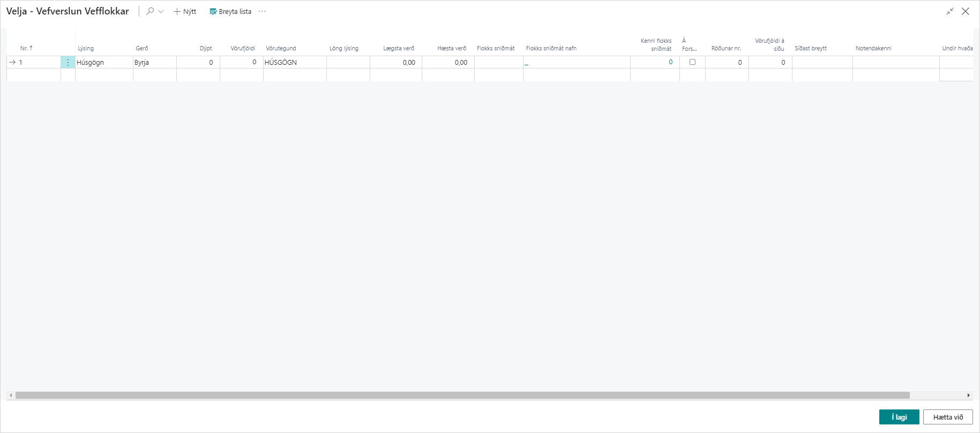This screenshot has width=980, height=433.
Task: Open the search magnifier icon
Action: click(x=150, y=11)
